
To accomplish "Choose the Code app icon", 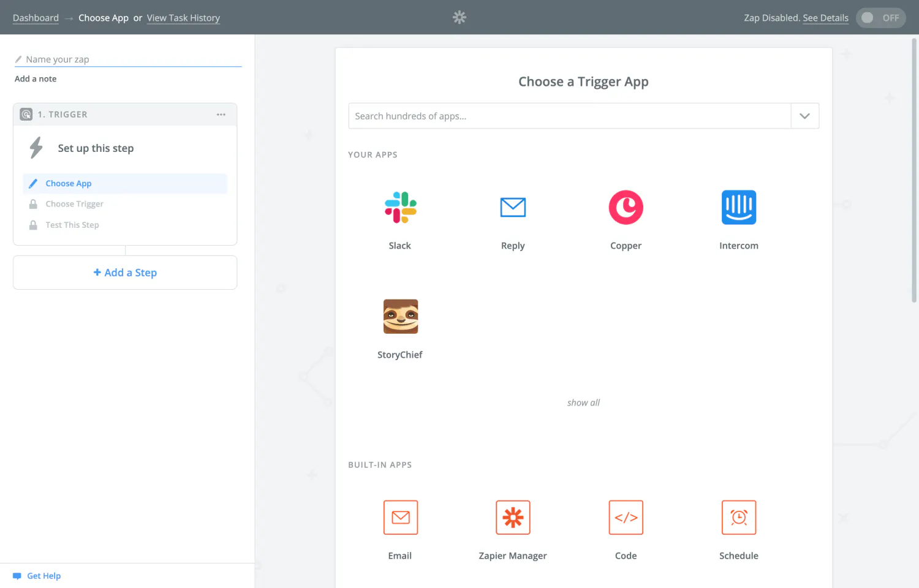I will 626,517.
